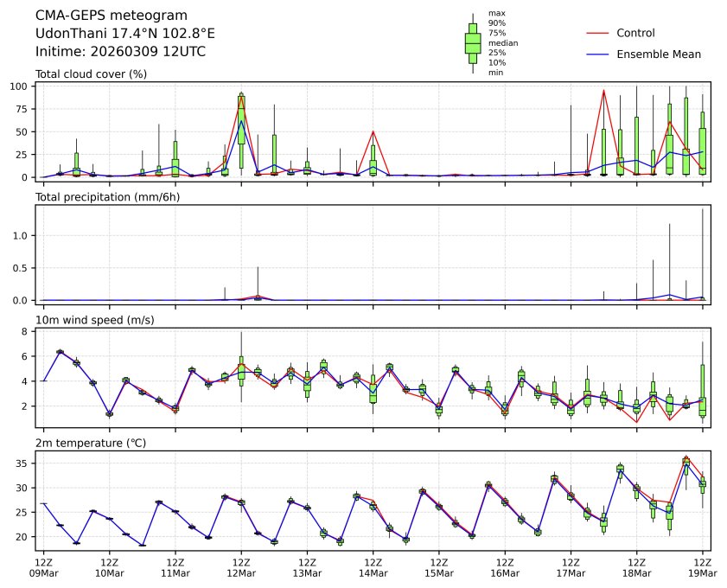Viewport: 727px width, 588px height.
Task: Click the box-plot legend glyph
Action: [473, 43]
